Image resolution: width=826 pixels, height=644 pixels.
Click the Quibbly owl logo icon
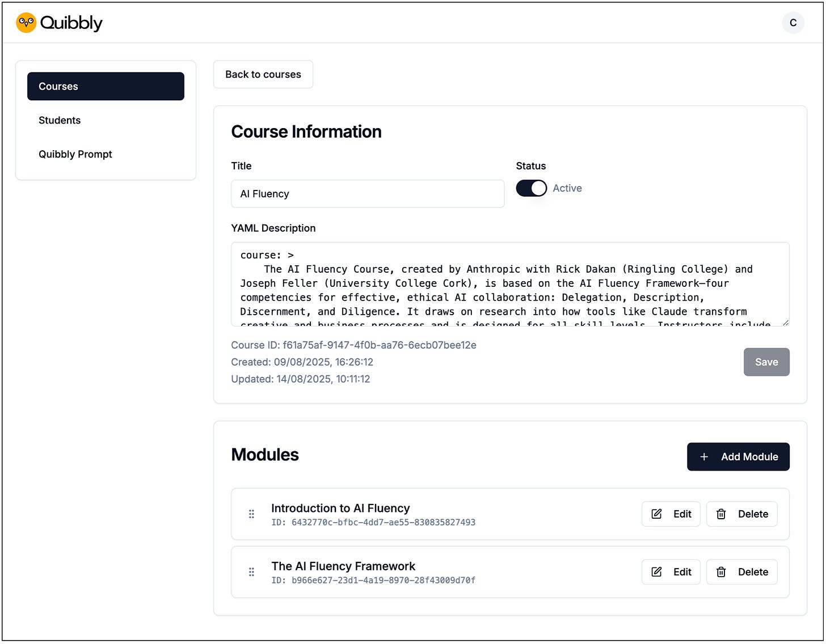[x=26, y=23]
